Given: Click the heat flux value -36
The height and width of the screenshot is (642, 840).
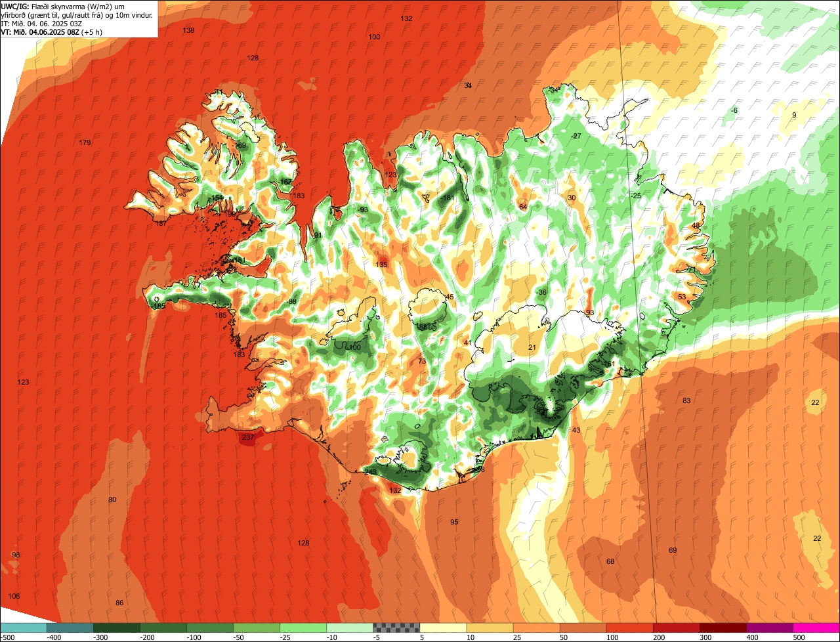Looking at the screenshot, I should 541,293.
